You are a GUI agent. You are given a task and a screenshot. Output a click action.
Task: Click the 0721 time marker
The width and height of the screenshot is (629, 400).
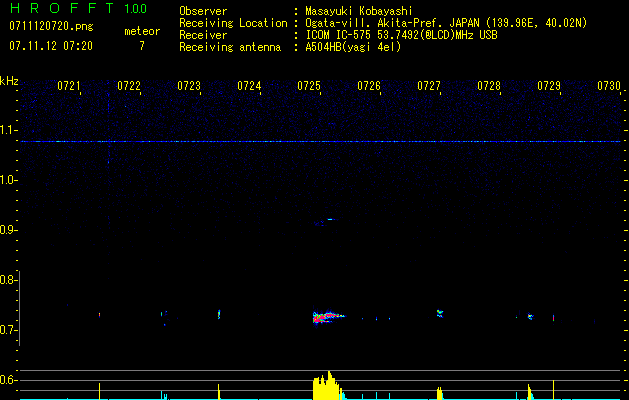pyautogui.click(x=69, y=86)
